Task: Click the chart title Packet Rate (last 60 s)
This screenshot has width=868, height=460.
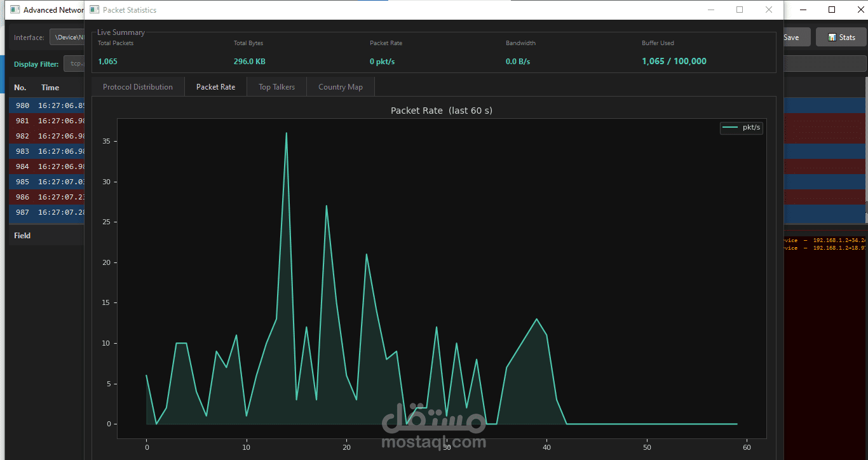Action: (442, 111)
